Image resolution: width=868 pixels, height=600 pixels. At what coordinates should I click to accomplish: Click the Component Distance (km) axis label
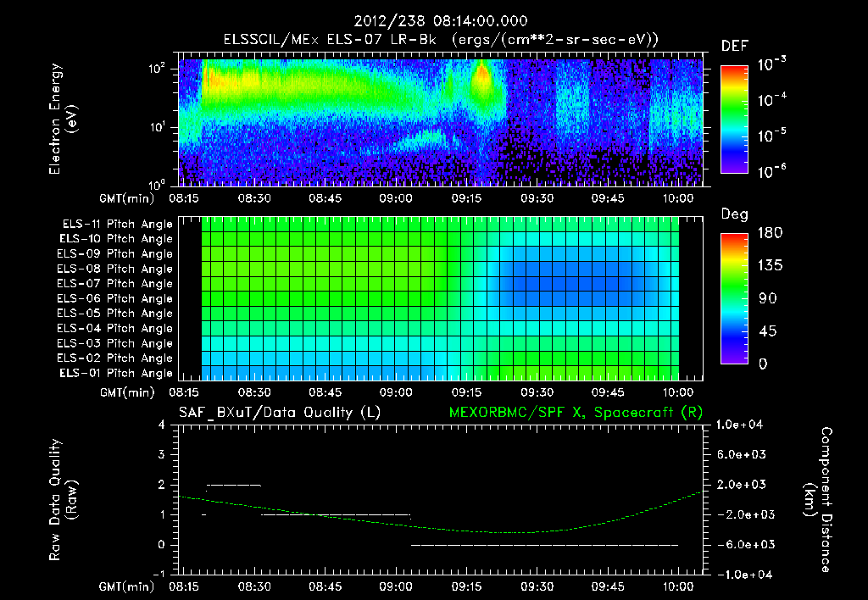click(x=819, y=500)
